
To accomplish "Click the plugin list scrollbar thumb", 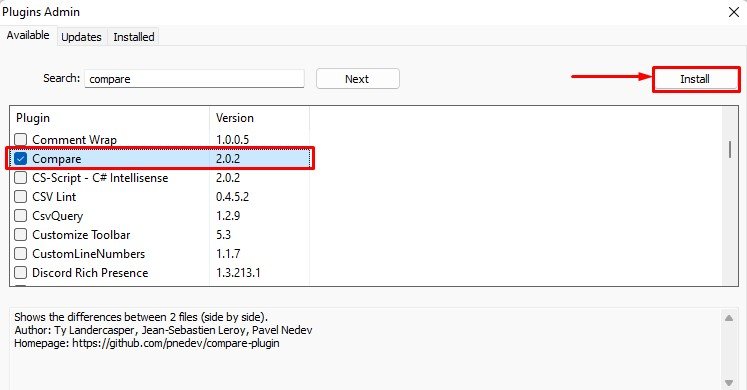I will (730, 150).
